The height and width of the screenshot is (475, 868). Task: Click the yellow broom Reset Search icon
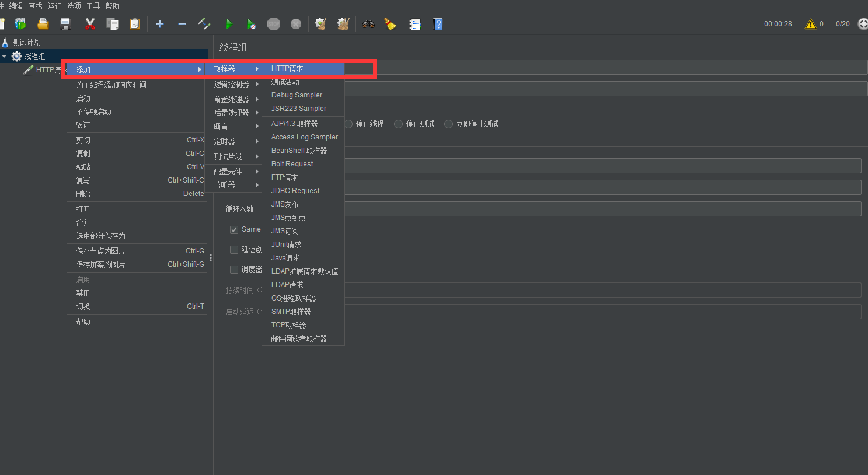(390, 24)
